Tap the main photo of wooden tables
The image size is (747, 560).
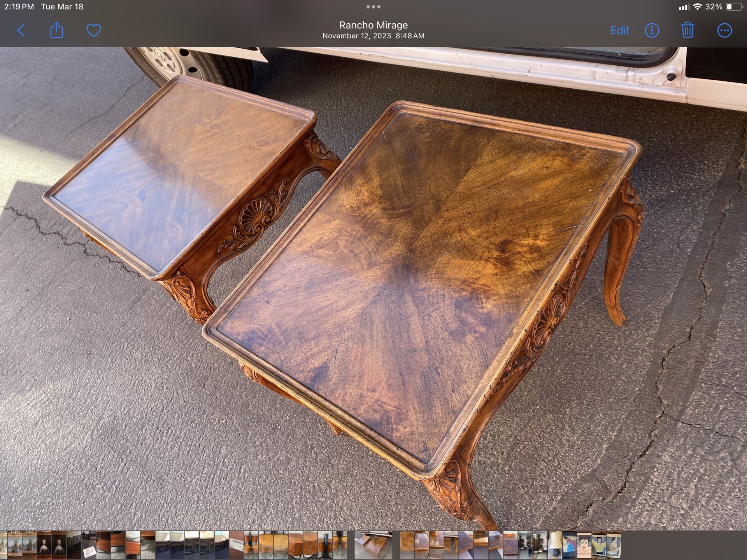point(373,288)
